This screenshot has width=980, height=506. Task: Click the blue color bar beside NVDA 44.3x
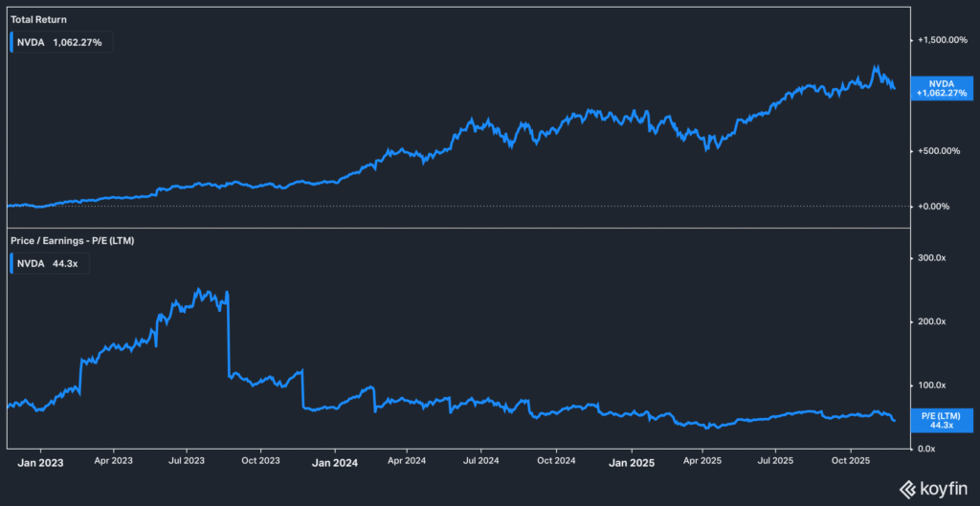[x=11, y=264]
